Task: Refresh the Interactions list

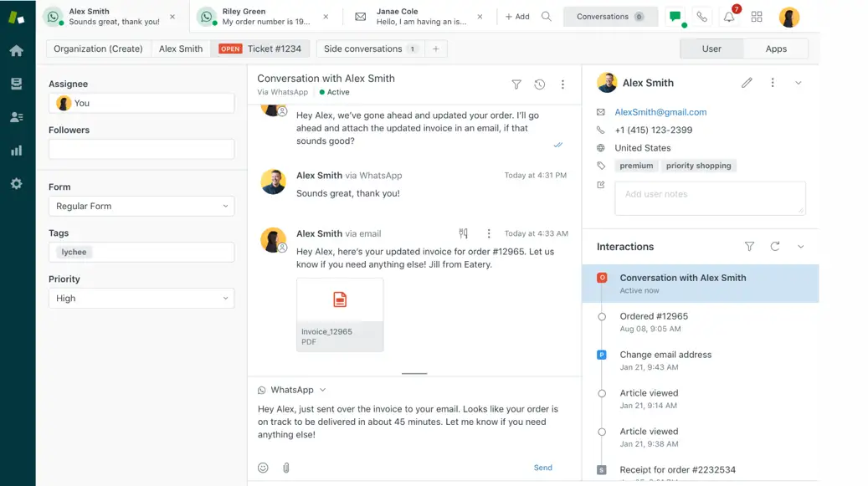Action: coord(775,247)
